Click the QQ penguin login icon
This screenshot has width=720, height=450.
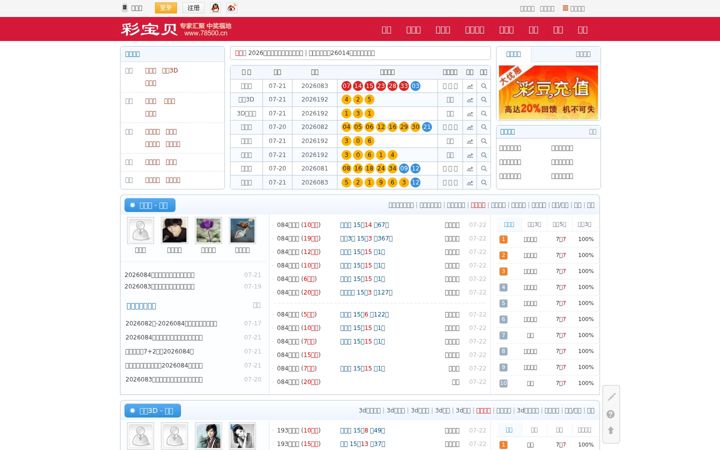tap(215, 8)
